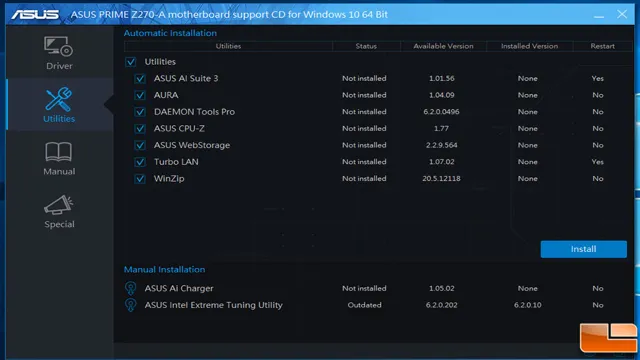640x360 pixels.
Task: Click the Available Version column header
Action: (443, 46)
